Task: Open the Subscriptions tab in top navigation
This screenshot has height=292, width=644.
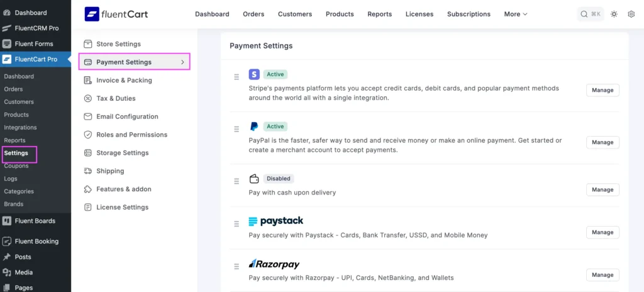Action: pyautogui.click(x=469, y=14)
